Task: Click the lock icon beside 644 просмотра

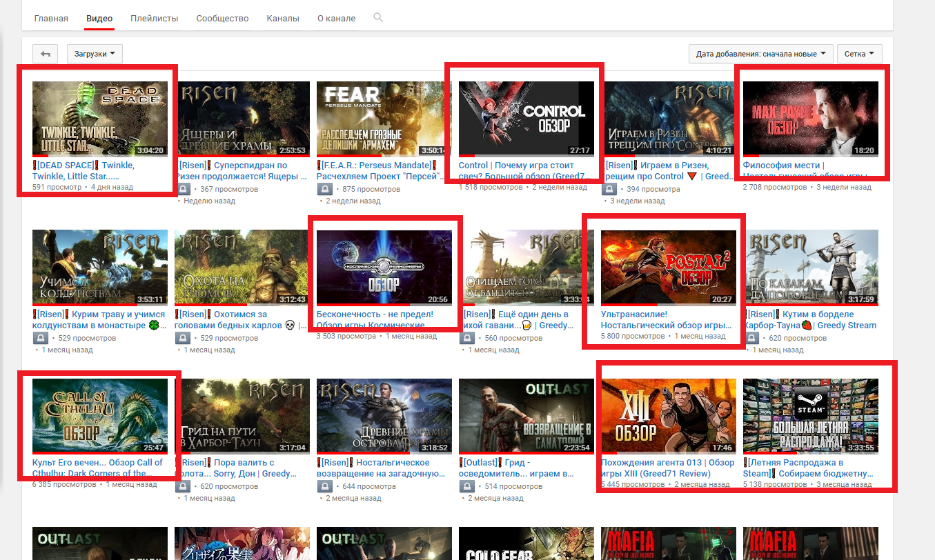Action: (x=324, y=486)
